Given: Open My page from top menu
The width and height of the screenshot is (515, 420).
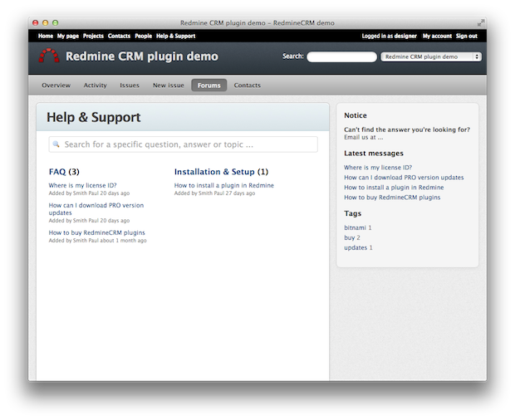Looking at the screenshot, I should click(67, 37).
